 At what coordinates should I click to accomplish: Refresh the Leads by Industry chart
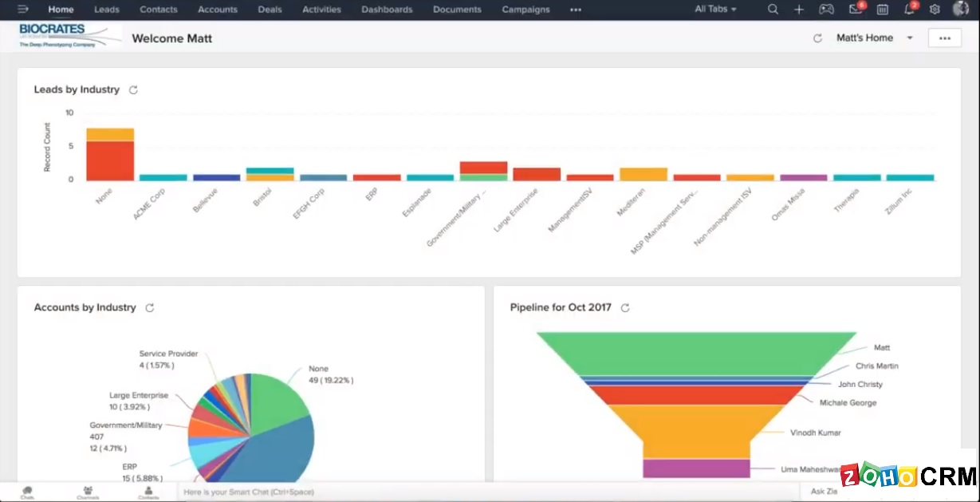(133, 89)
